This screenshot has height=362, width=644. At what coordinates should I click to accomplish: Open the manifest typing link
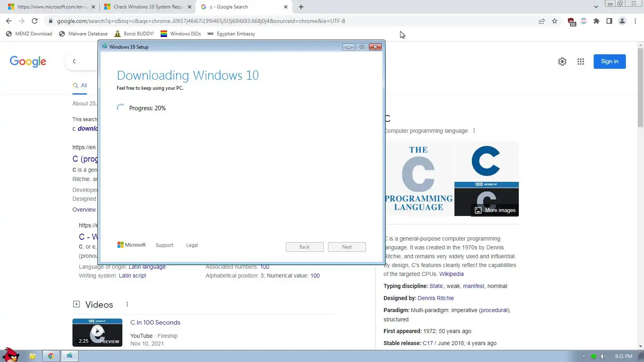point(474,286)
